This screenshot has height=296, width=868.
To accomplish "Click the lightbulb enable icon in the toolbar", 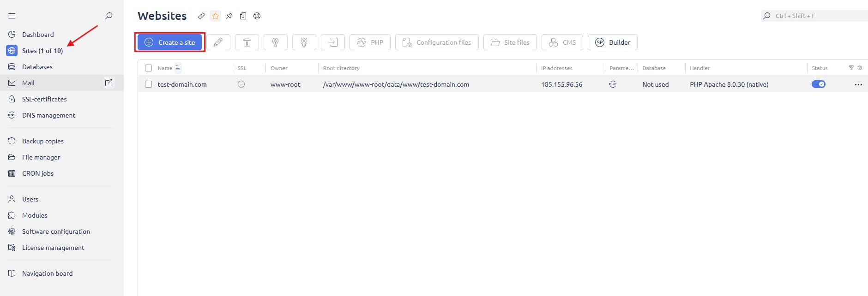I will point(276,42).
